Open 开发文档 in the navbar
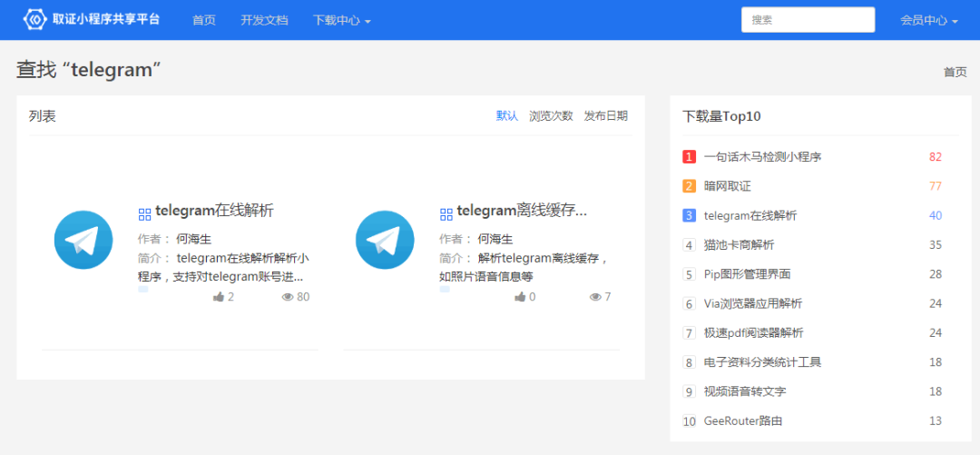This screenshot has width=980, height=455. point(264,20)
